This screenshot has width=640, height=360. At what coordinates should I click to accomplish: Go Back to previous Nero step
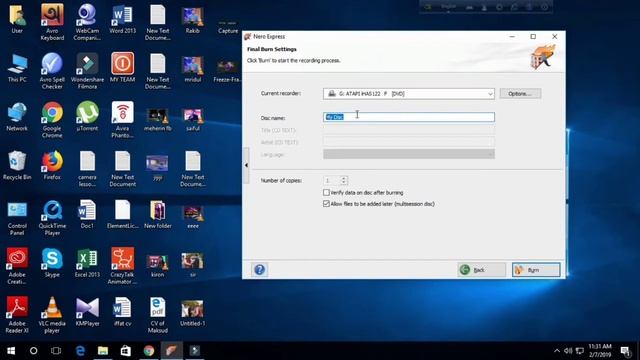[482, 270]
